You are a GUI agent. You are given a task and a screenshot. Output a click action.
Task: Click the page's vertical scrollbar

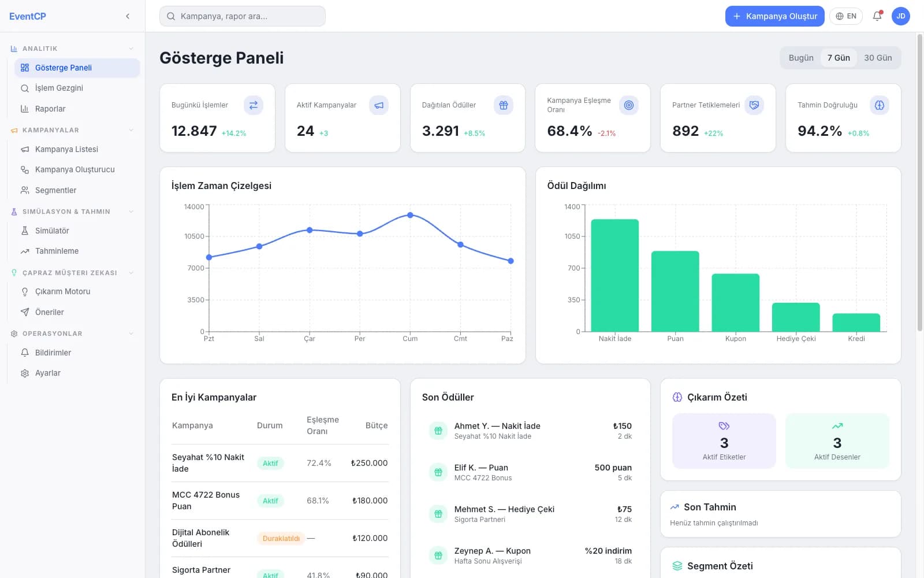tap(920, 182)
